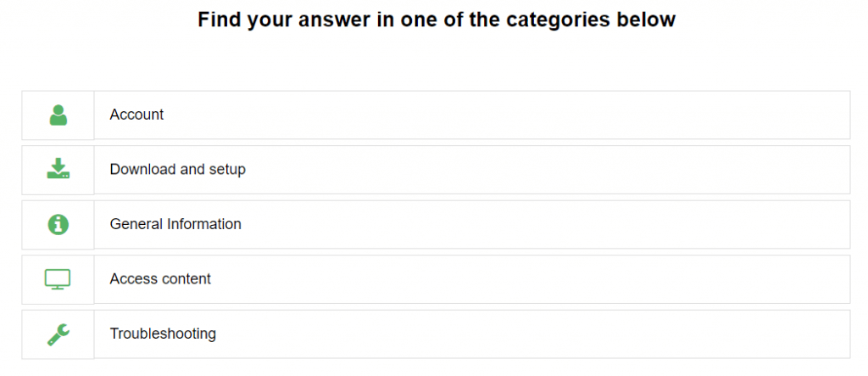Click the 'Find your answer' heading text
This screenshot has width=868, height=376.
pos(437,20)
